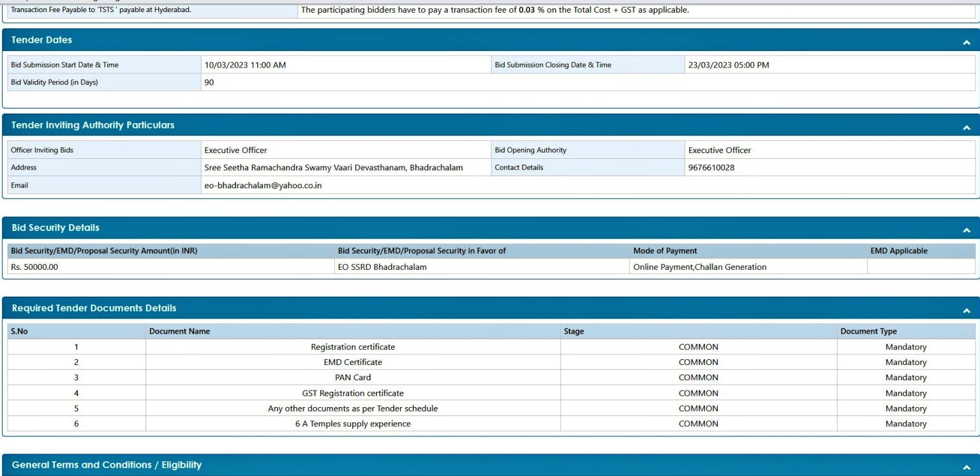Viewport: 980px width, 476px height.
Task: Select the PAN Card document entry
Action: [352, 377]
